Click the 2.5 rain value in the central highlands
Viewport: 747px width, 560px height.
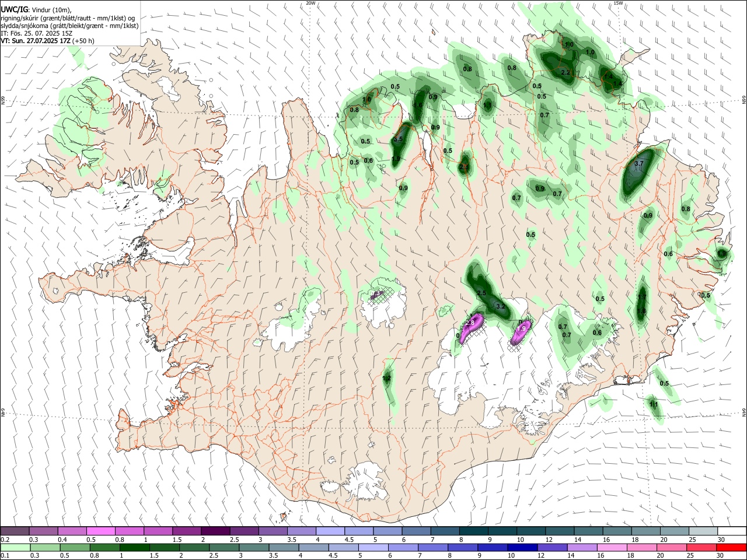[x=481, y=293]
